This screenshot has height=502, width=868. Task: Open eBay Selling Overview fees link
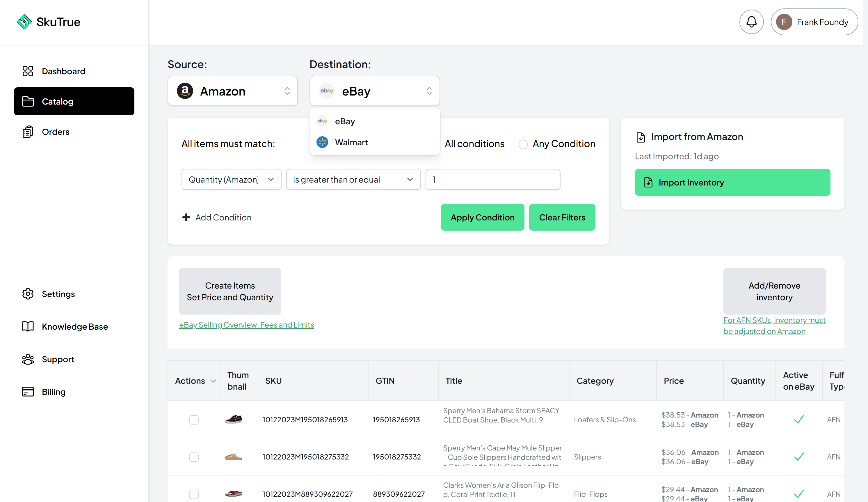click(x=246, y=325)
